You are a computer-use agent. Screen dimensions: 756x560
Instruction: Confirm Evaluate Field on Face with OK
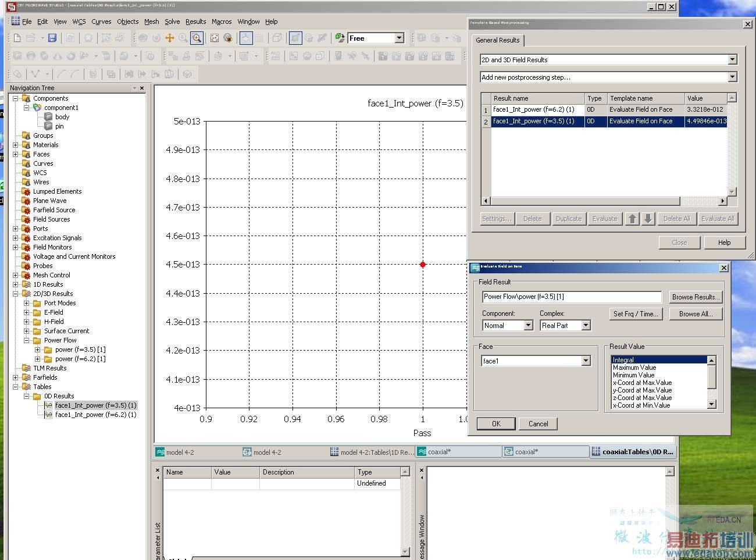pyautogui.click(x=496, y=424)
